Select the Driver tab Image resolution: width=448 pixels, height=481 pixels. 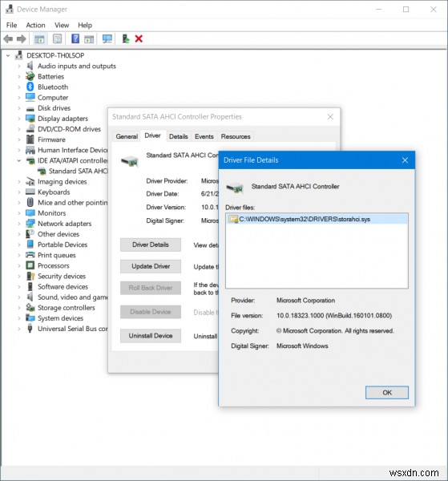click(x=153, y=135)
